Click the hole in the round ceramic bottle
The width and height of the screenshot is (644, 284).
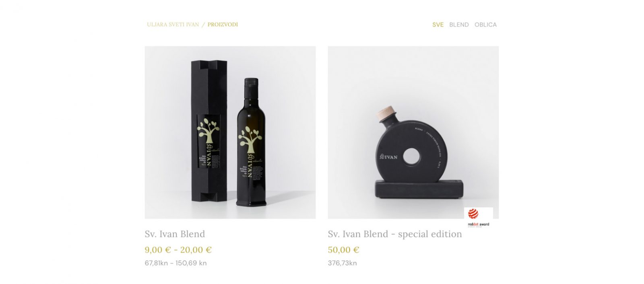(x=412, y=156)
